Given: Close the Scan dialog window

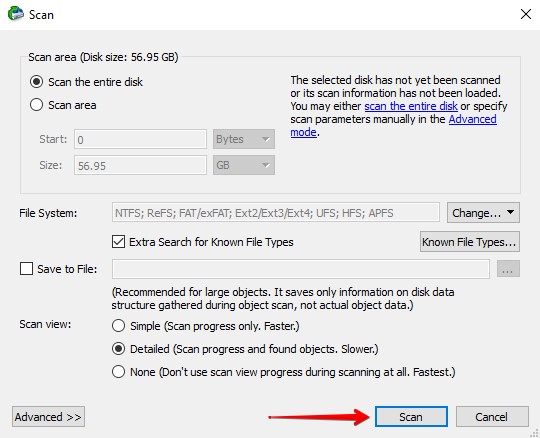Looking at the screenshot, I should click(x=526, y=14).
